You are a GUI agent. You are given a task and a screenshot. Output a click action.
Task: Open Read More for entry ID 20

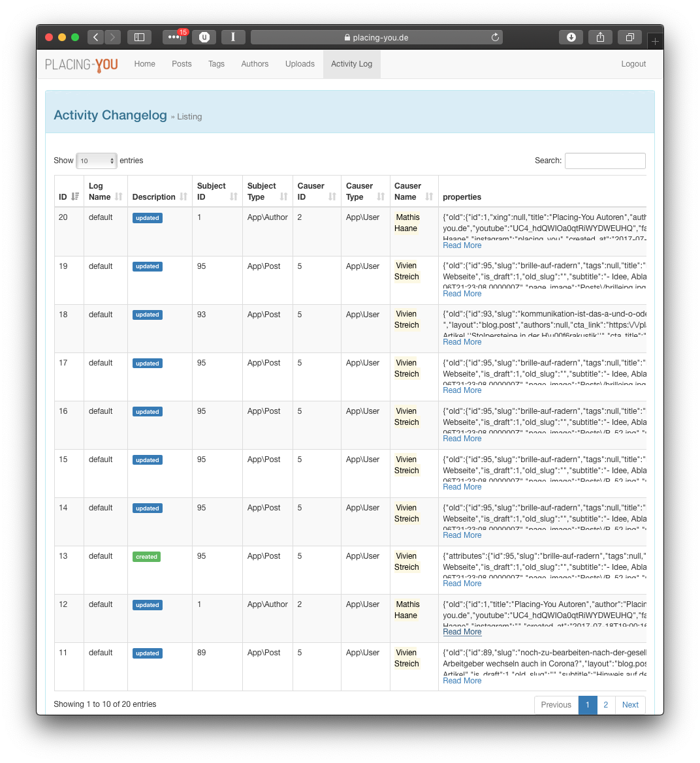[x=462, y=245]
